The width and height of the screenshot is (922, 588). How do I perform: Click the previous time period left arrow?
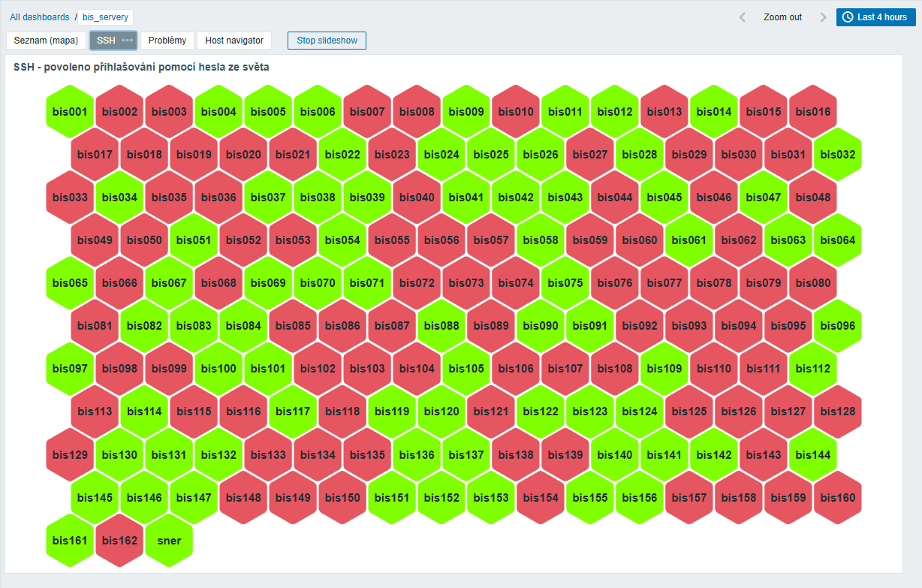pyautogui.click(x=743, y=17)
